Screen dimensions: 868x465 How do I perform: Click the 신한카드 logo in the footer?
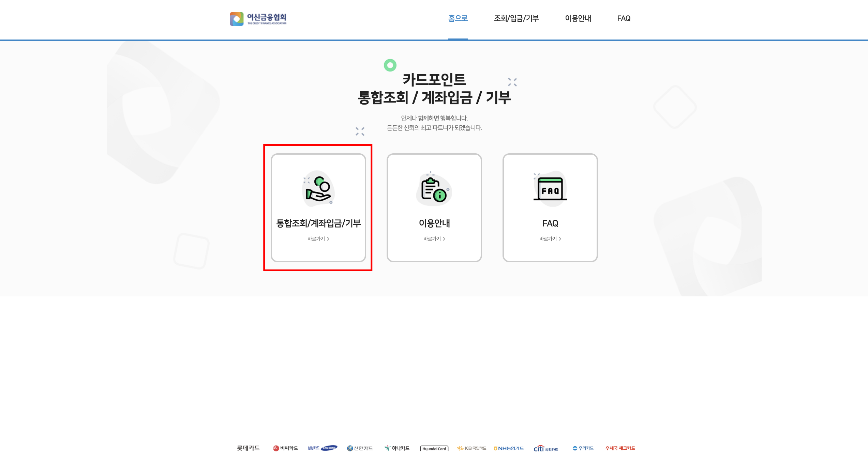360,448
